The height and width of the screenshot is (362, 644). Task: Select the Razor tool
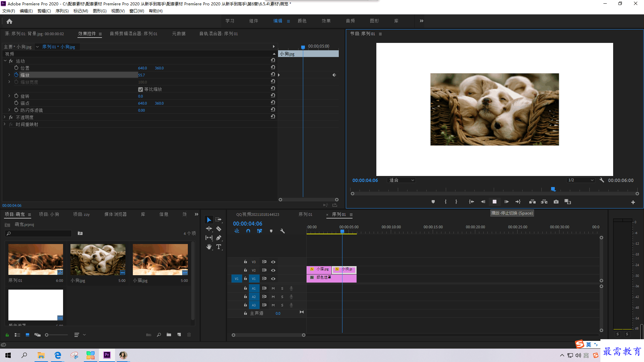[219, 229]
